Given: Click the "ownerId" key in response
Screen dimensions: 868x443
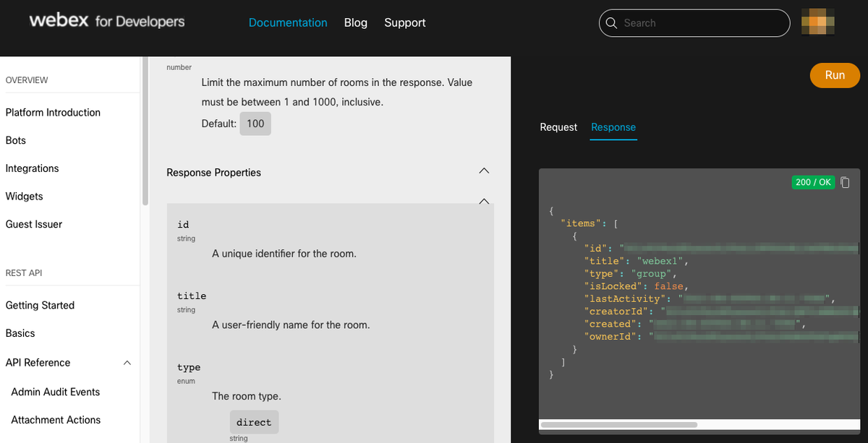Looking at the screenshot, I should (x=610, y=336).
